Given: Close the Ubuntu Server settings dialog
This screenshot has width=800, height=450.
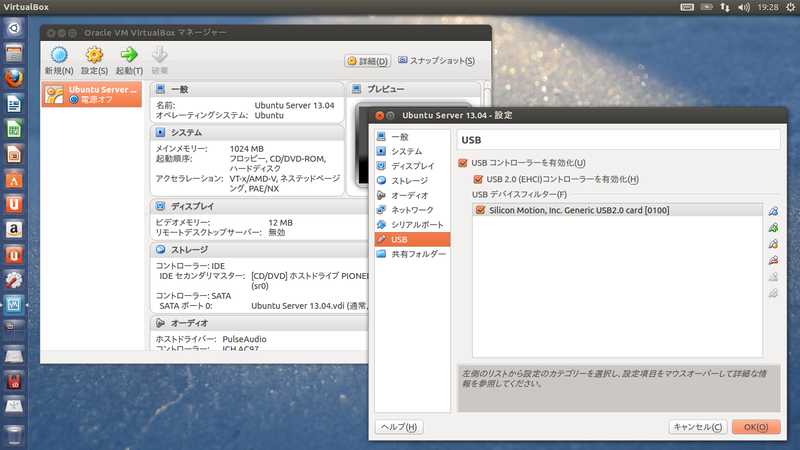Looking at the screenshot, I should (x=380, y=115).
